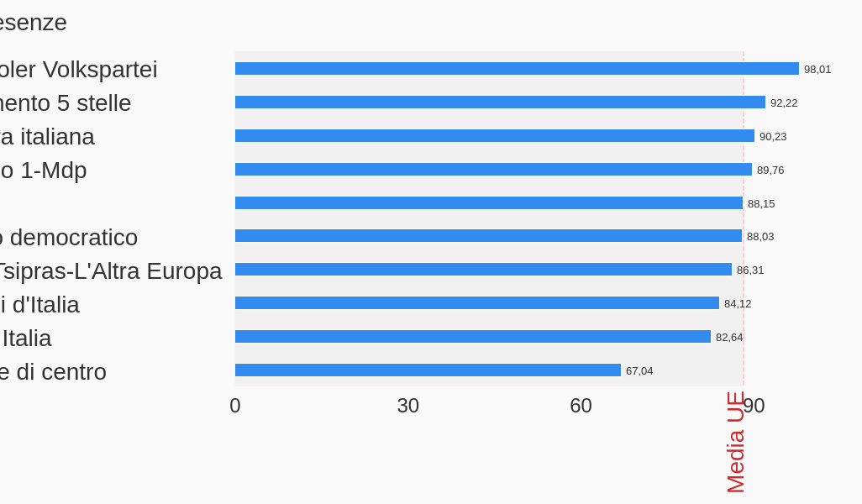Viewport: 862px width, 504px height.
Task: Select the bar valued 89,76
Action: (x=493, y=170)
